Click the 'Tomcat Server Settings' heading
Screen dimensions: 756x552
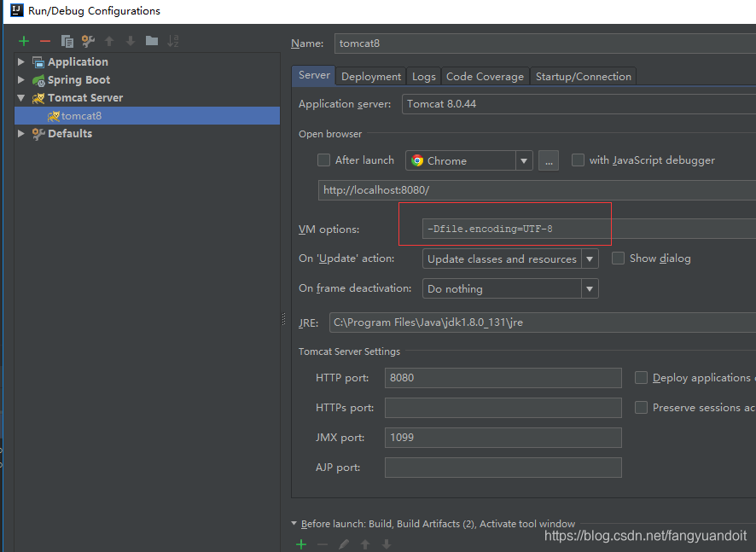[349, 352]
